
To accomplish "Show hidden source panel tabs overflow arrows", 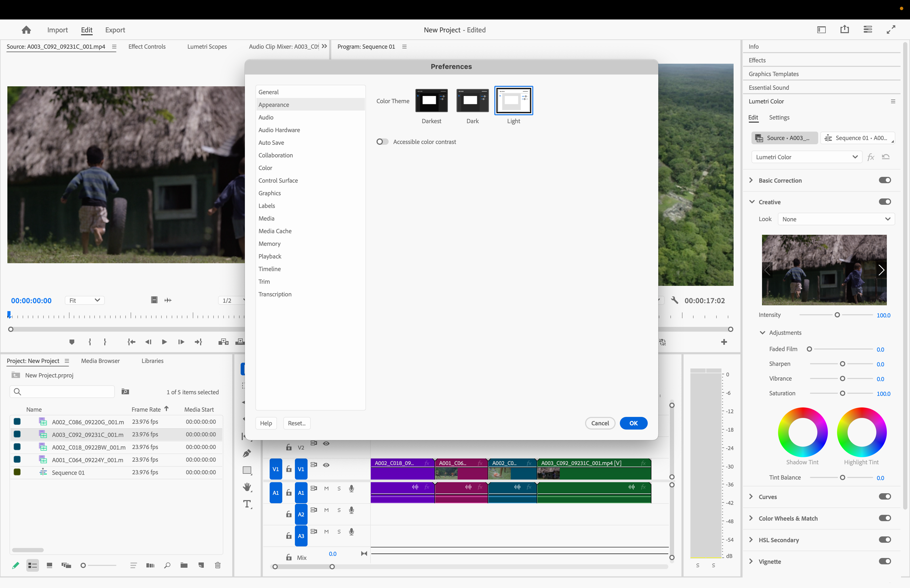I will tap(324, 46).
